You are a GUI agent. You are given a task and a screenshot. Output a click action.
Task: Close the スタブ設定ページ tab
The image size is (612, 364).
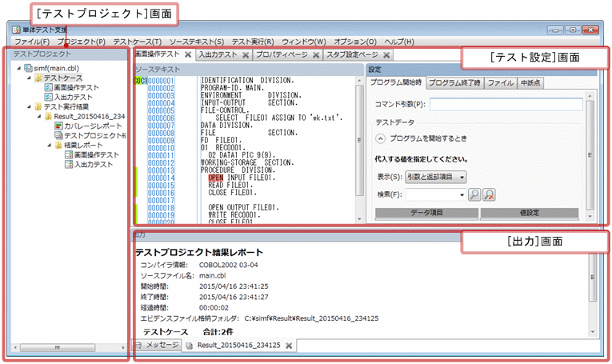(x=386, y=55)
